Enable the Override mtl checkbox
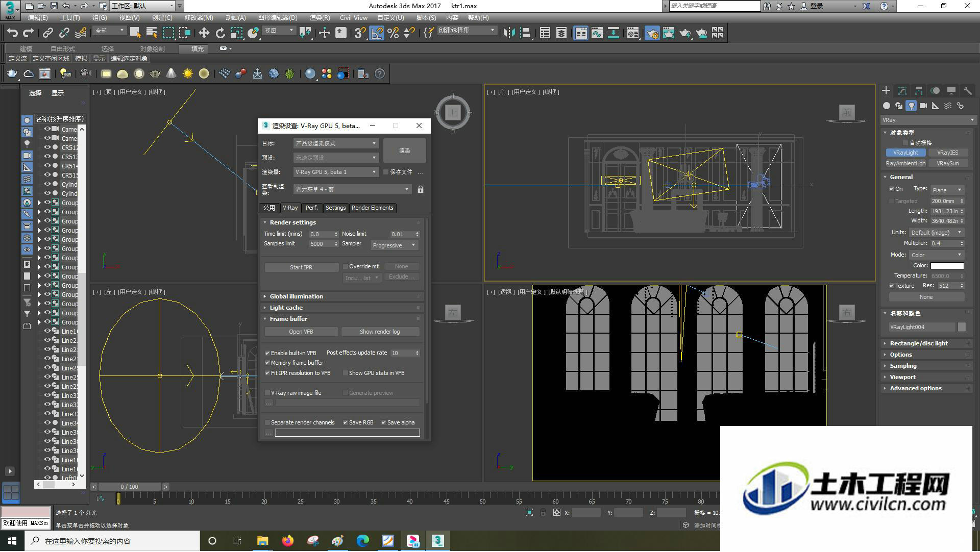Screen dimensions: 980x552 point(346,267)
